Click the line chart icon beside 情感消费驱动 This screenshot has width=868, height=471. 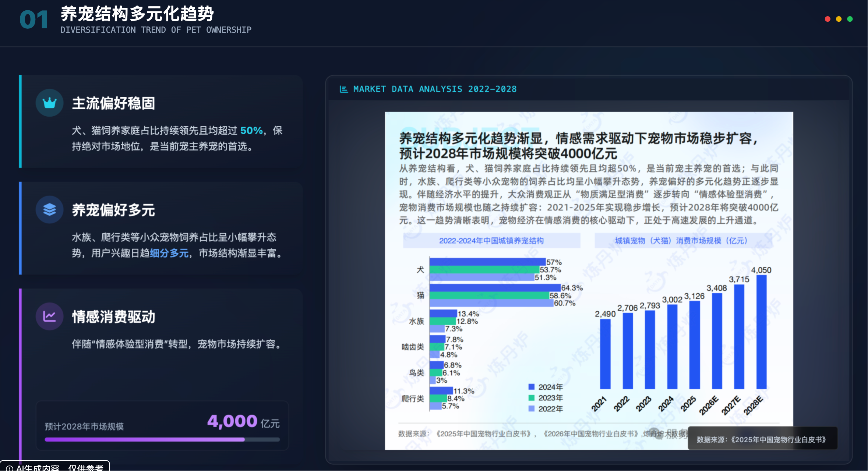49,316
